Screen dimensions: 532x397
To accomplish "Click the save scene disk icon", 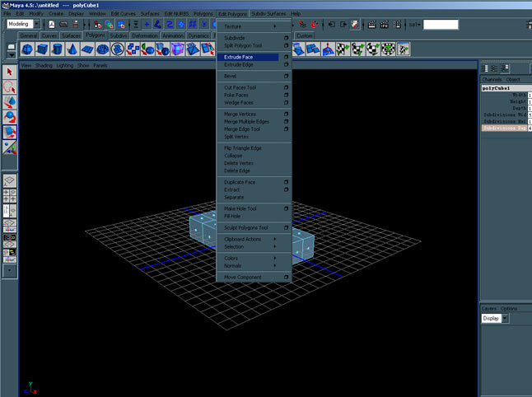I will coord(76,25).
